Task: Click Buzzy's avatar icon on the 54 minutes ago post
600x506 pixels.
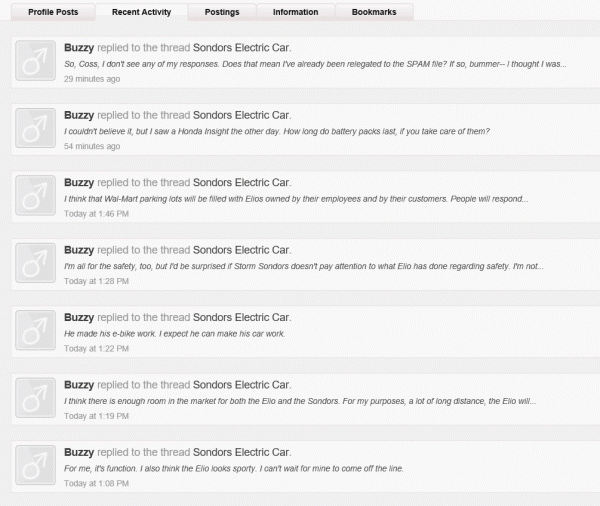Action: pyautogui.click(x=37, y=132)
